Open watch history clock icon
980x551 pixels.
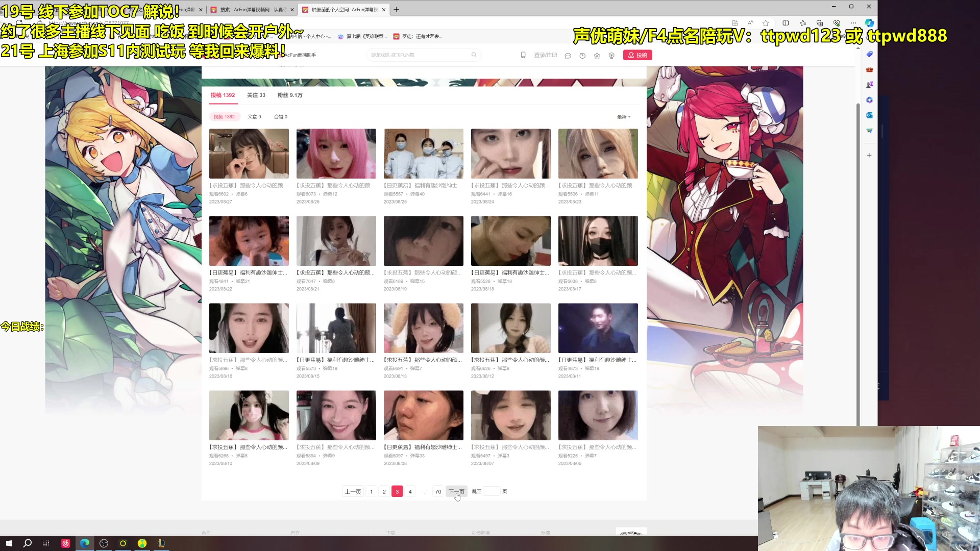pos(582,56)
